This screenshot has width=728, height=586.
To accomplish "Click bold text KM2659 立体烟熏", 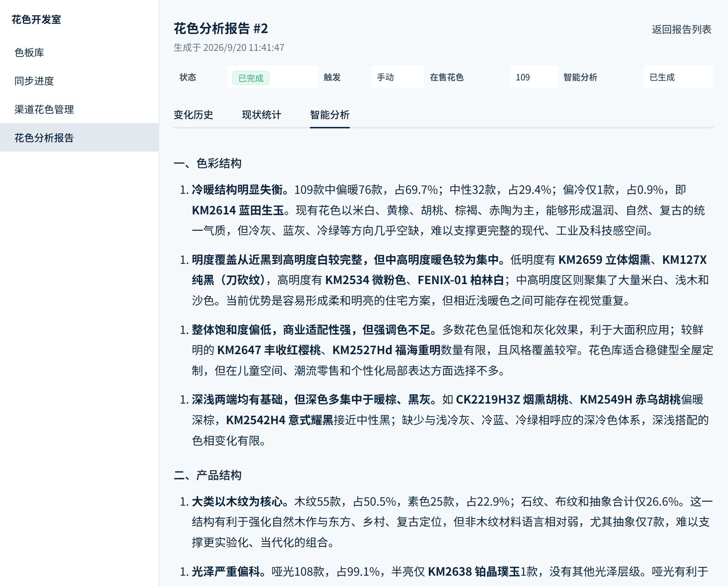I will 604,260.
